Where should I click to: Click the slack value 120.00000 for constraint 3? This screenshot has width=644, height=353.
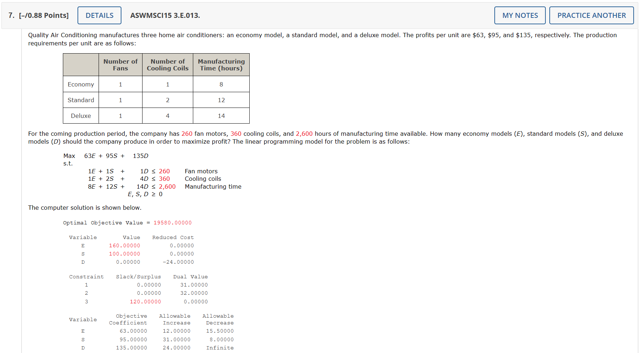(145, 302)
